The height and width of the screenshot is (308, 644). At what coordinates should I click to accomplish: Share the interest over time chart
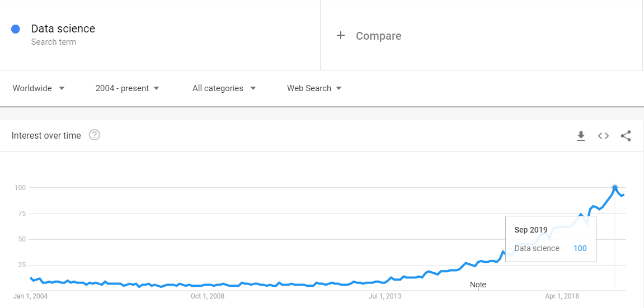pyautogui.click(x=626, y=136)
